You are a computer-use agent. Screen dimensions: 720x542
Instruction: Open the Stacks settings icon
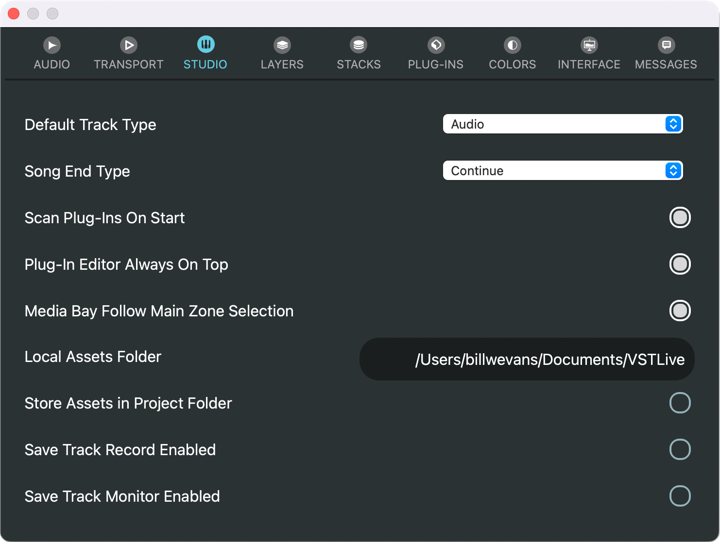click(x=358, y=45)
